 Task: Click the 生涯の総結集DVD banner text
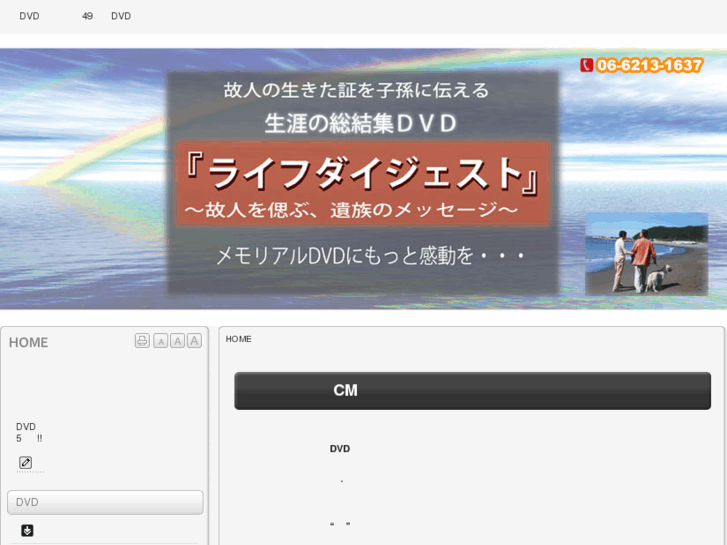[361, 123]
